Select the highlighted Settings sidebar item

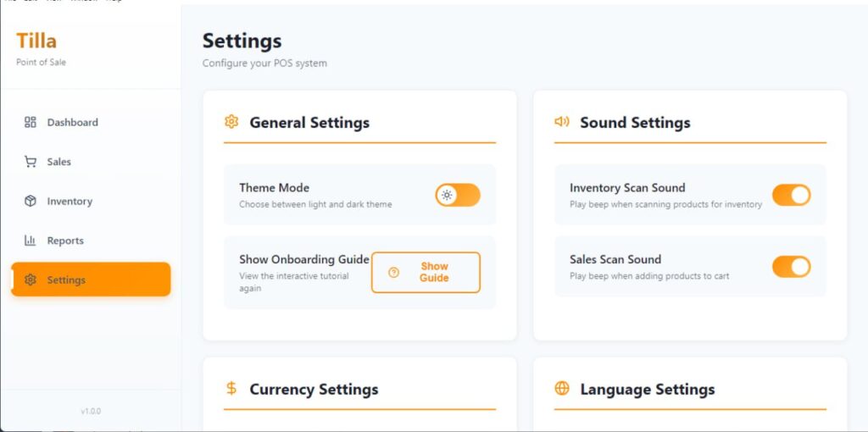[91, 280]
